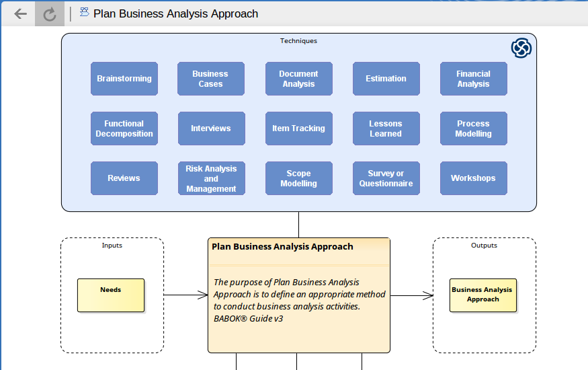Click the Sparx logo in Techniques panel

point(521,48)
